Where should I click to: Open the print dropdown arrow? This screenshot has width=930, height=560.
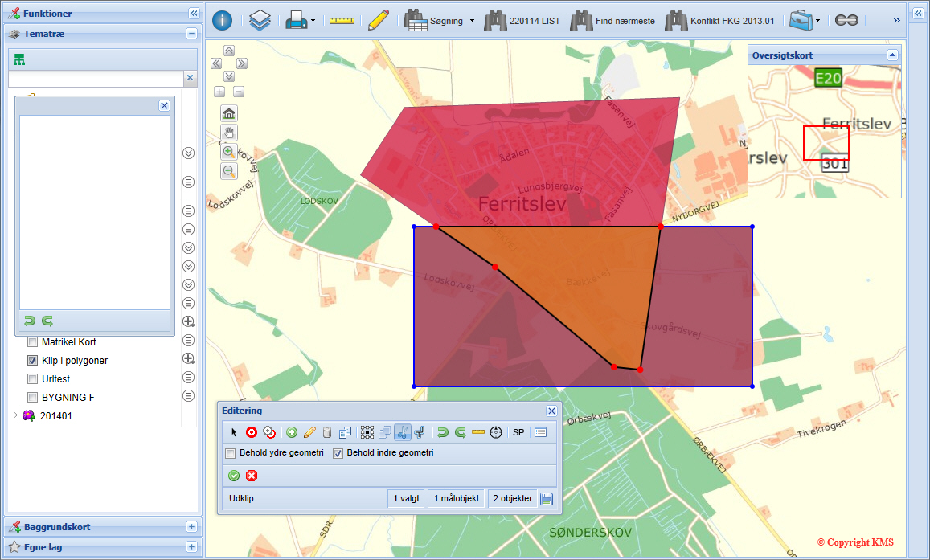click(x=313, y=21)
